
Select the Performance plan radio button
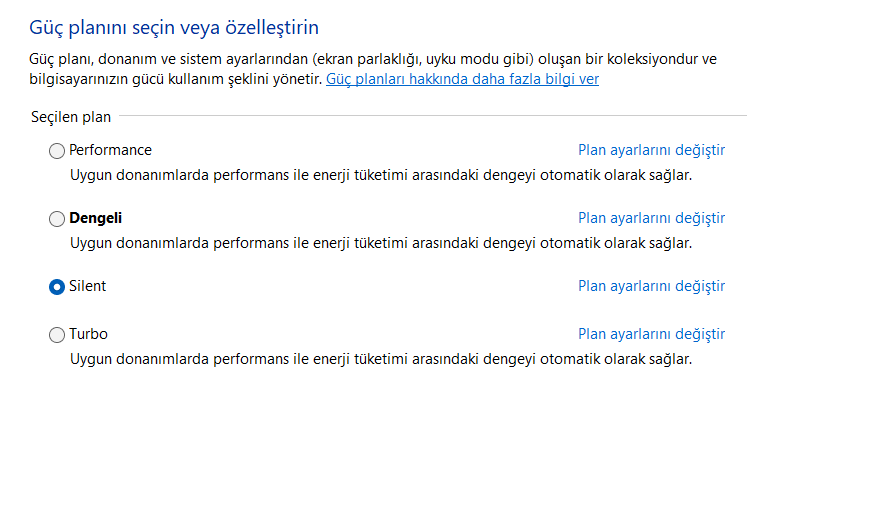pyautogui.click(x=57, y=151)
